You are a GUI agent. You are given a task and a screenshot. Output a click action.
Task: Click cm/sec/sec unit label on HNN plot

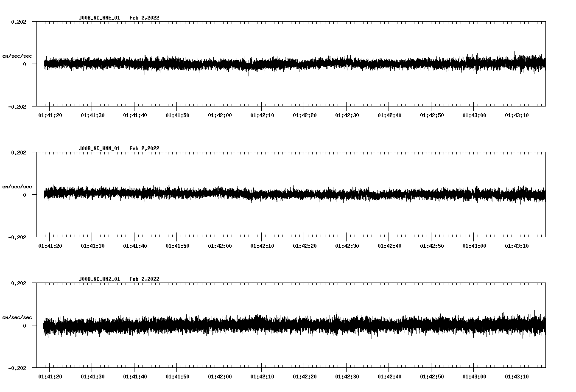17,187
